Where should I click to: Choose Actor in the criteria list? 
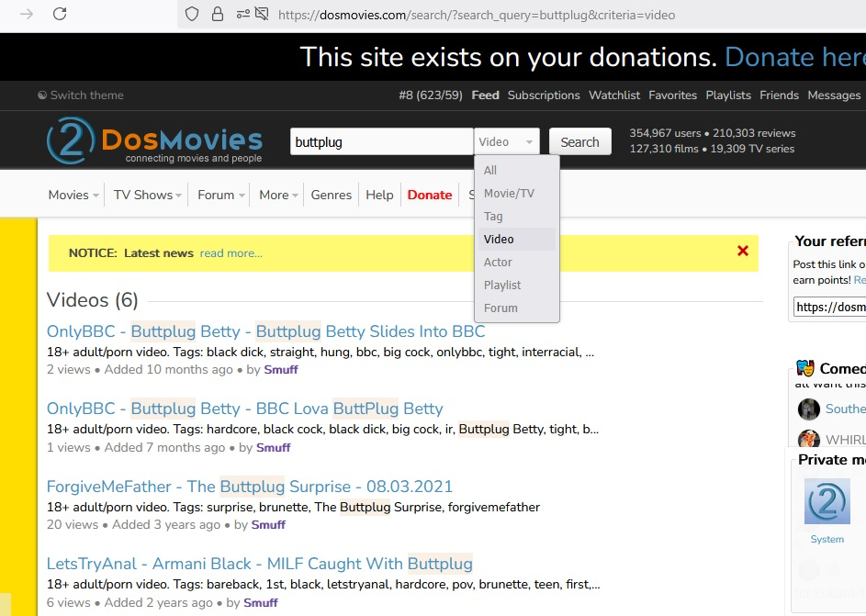pos(516,263)
